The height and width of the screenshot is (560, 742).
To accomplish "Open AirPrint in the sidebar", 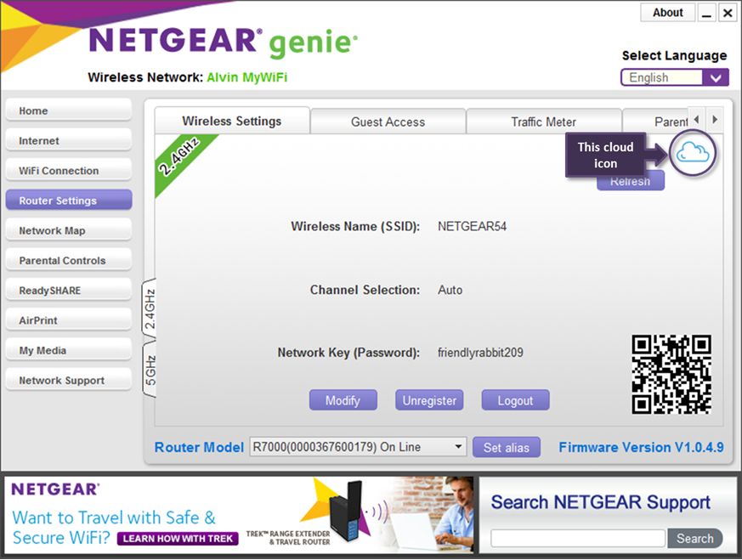I will (x=69, y=320).
